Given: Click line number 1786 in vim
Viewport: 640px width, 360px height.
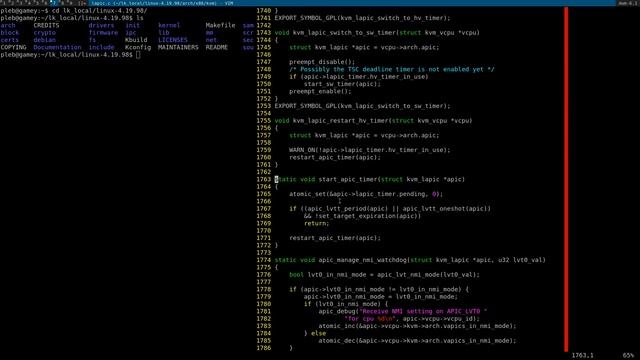Looking at the screenshot, I should click(263, 348).
